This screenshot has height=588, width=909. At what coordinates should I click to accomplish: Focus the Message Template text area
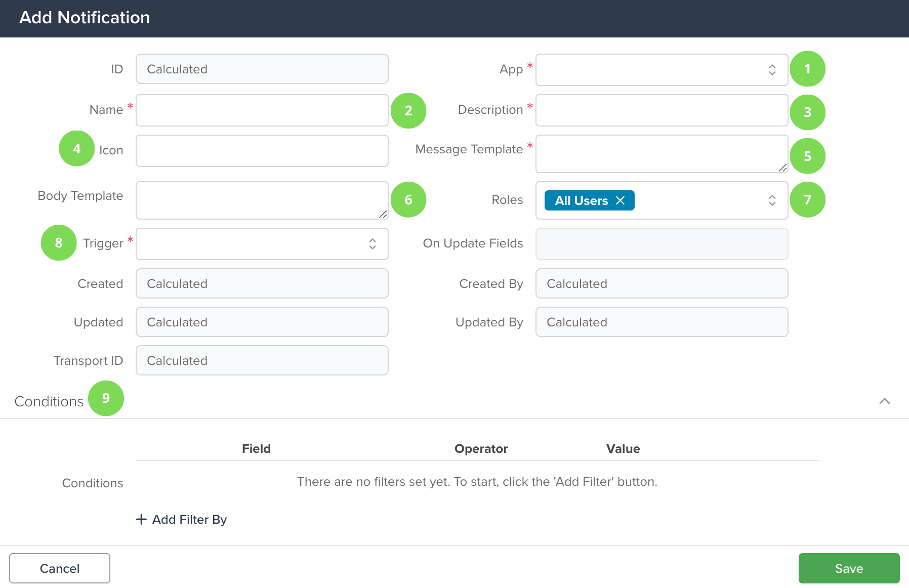click(662, 154)
